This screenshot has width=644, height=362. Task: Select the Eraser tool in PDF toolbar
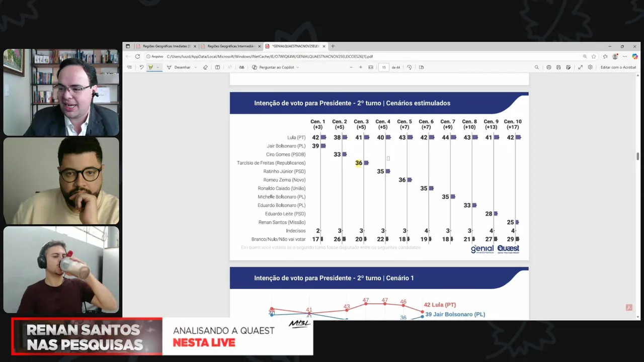tap(205, 67)
